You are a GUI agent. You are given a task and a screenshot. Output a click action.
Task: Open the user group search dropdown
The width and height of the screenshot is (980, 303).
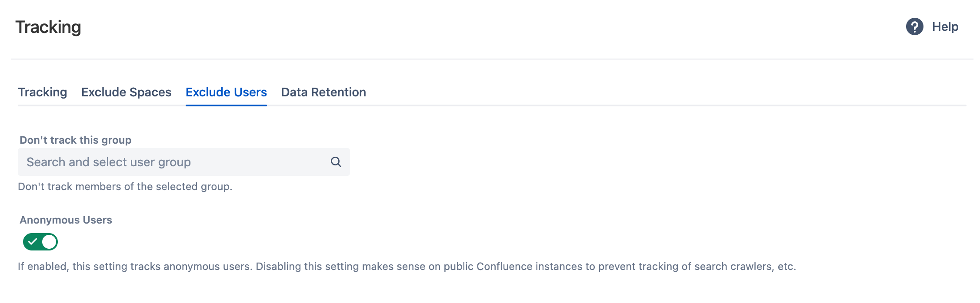pyautogui.click(x=183, y=162)
